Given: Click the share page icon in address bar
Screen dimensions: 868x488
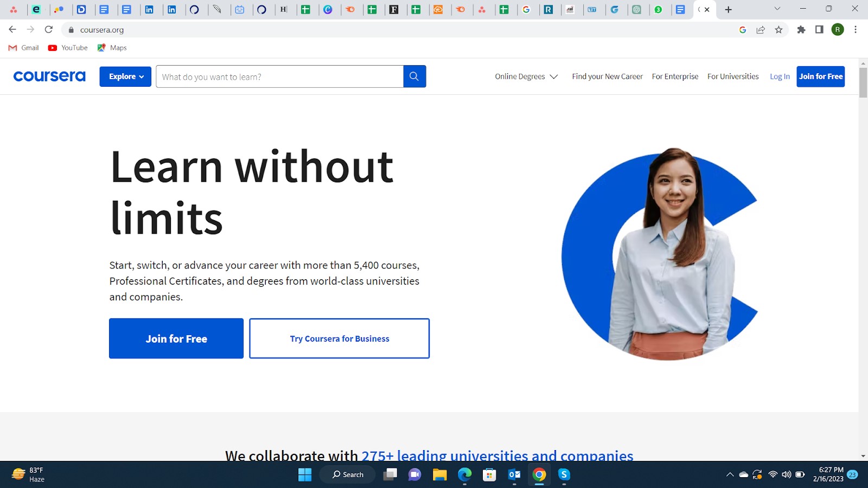Looking at the screenshot, I should (761, 30).
